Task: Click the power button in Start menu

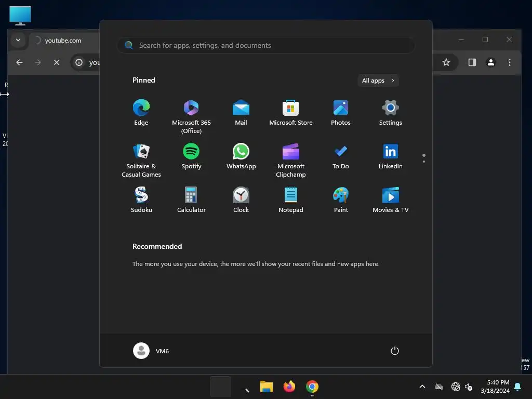Action: pos(395,351)
